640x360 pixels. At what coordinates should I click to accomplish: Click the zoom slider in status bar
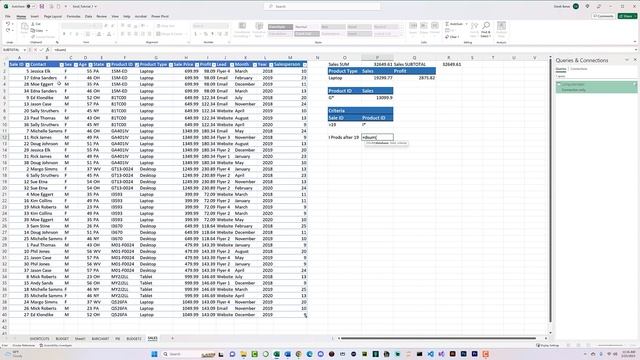click(x=610, y=345)
